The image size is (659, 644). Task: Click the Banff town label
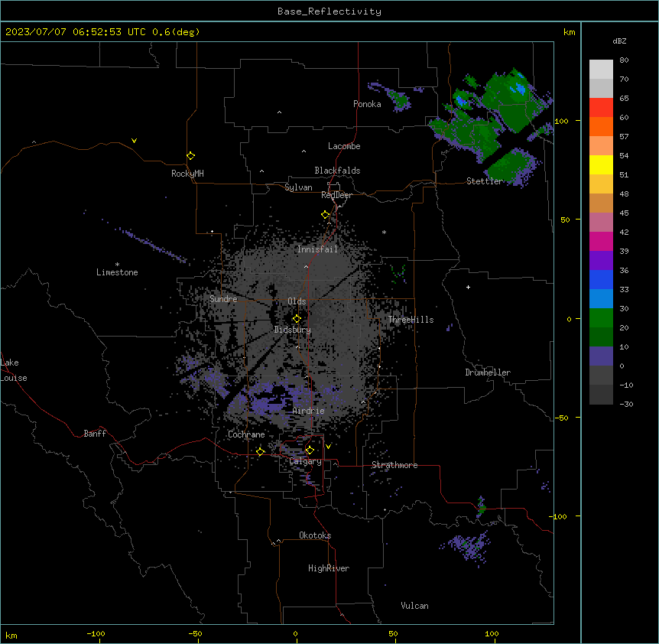[x=95, y=434]
